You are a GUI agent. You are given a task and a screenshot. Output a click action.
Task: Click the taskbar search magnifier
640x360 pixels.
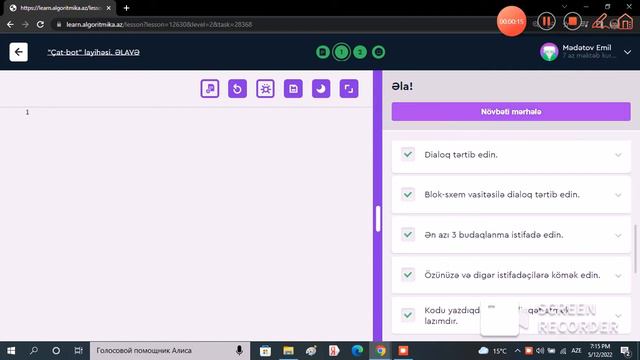click(34, 351)
